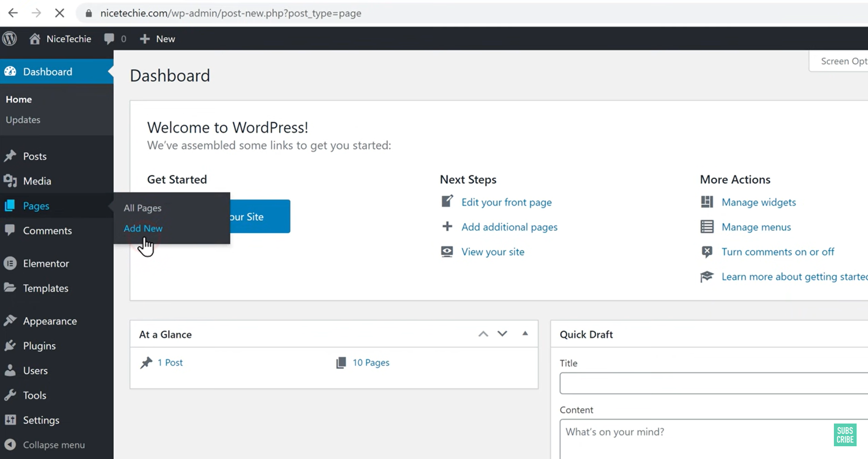Click the padlock icon in address bar

pos(89,14)
